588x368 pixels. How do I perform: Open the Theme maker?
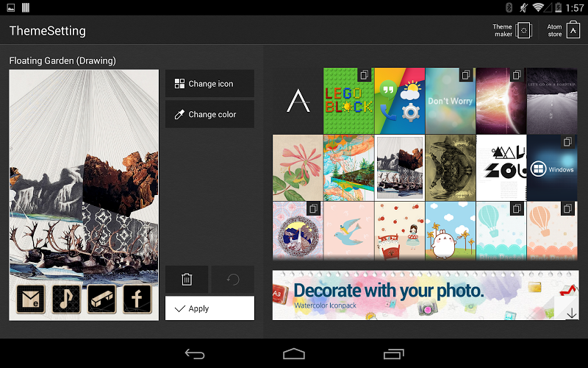512,30
